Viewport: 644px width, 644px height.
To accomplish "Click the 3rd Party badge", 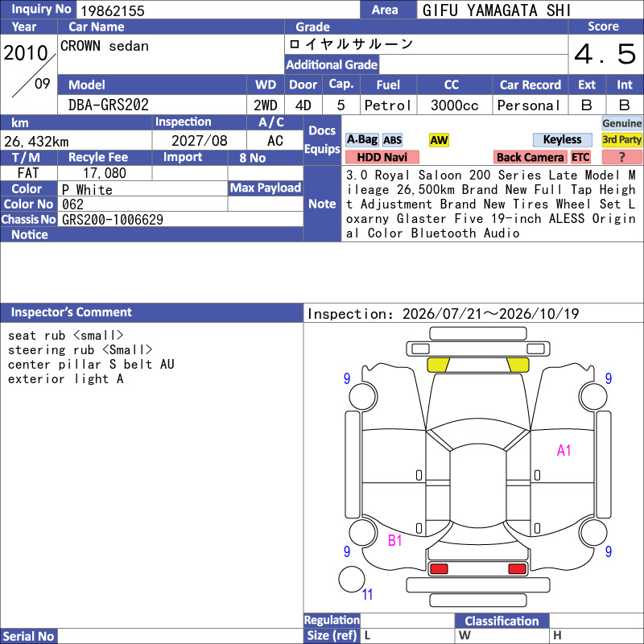I will point(621,140).
